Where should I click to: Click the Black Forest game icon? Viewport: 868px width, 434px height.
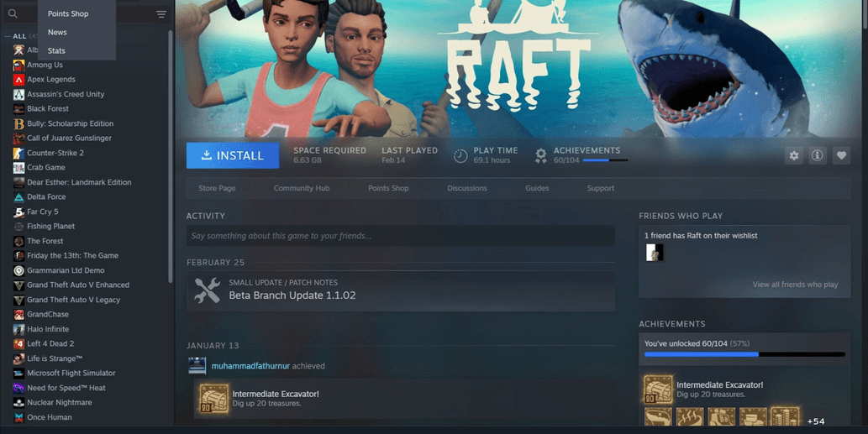pyautogui.click(x=18, y=109)
